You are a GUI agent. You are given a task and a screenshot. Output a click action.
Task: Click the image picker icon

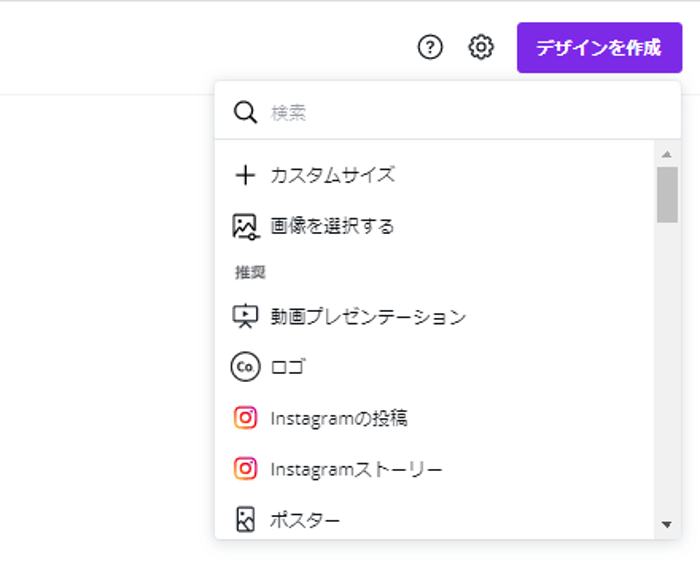(x=245, y=227)
